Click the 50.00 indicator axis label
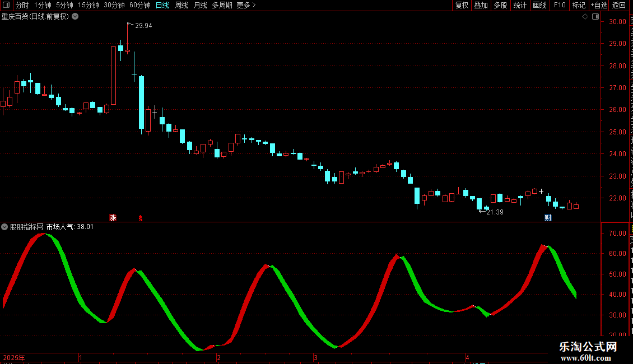Viewport: 633px width, 364px height. (617, 274)
